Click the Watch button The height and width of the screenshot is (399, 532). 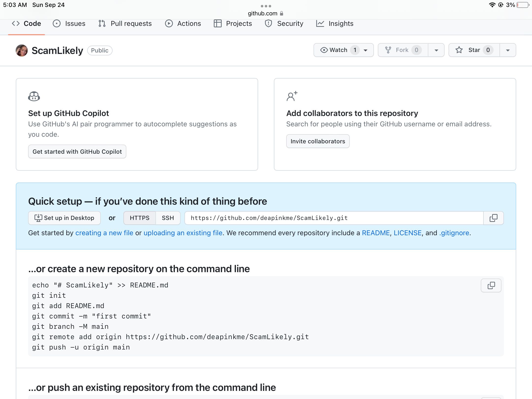tap(344, 50)
